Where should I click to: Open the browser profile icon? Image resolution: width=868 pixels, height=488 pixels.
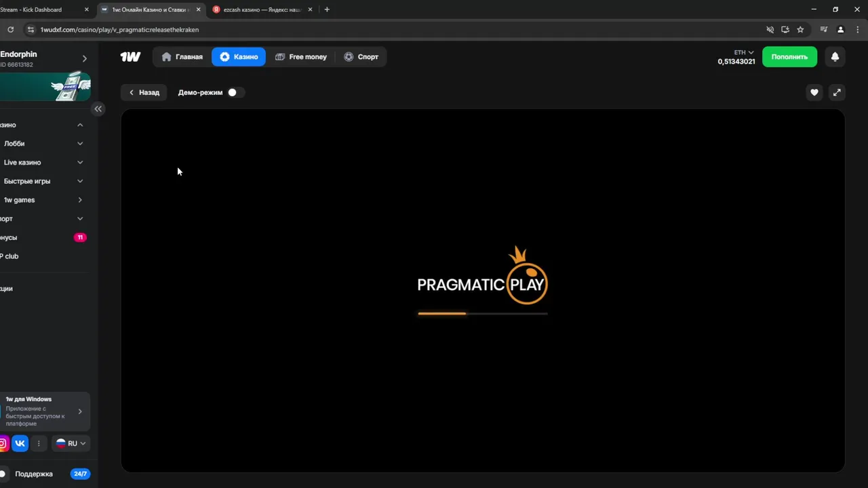(841, 30)
